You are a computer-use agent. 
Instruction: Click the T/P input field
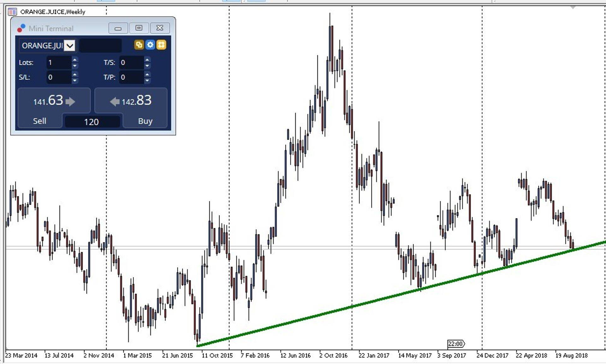[131, 77]
